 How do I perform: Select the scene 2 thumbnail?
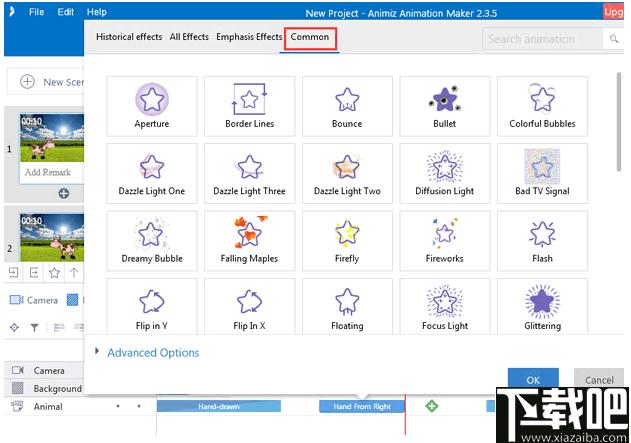52,237
